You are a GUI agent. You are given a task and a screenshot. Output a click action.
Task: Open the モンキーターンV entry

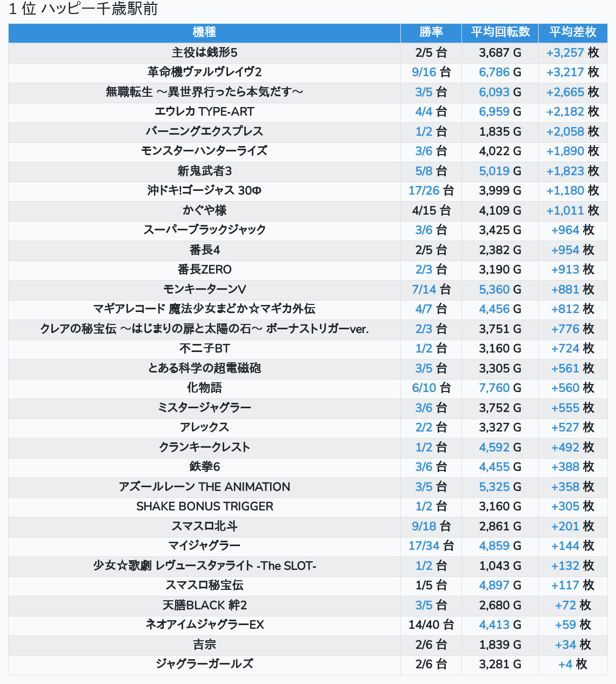pyautogui.click(x=204, y=289)
